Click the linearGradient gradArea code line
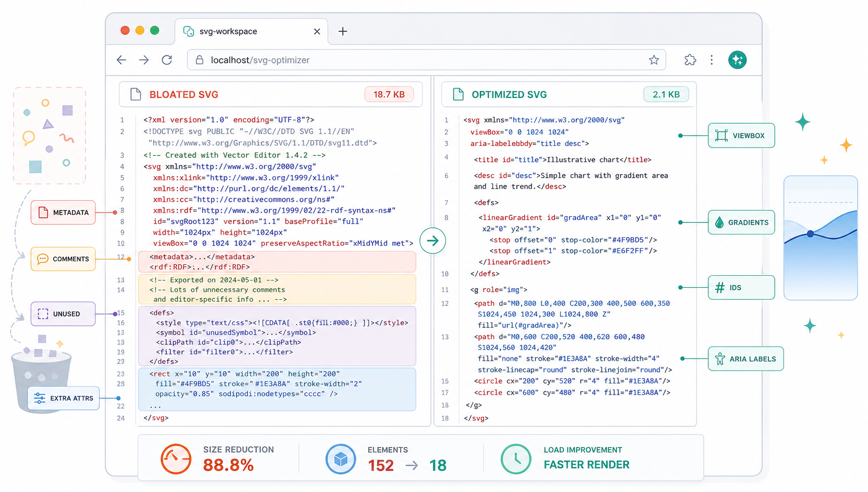 (x=570, y=218)
